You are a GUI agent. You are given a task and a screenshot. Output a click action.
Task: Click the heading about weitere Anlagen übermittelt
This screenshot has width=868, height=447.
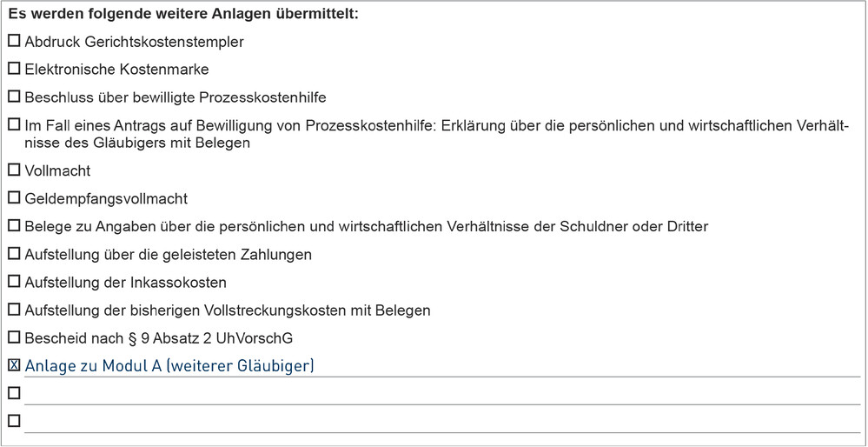pos(183,14)
